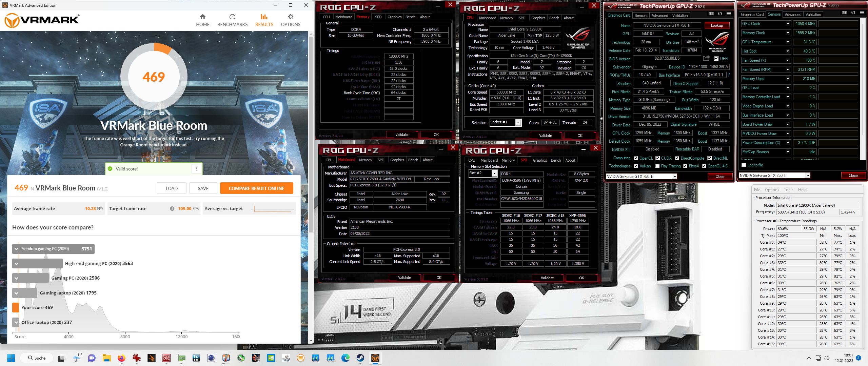Click the VRMark icon in the taskbar
Viewport: 868px width, 366px height.
coord(375,358)
